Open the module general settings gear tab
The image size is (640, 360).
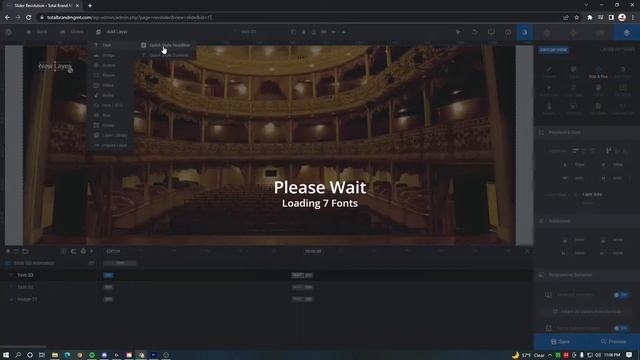point(547,32)
